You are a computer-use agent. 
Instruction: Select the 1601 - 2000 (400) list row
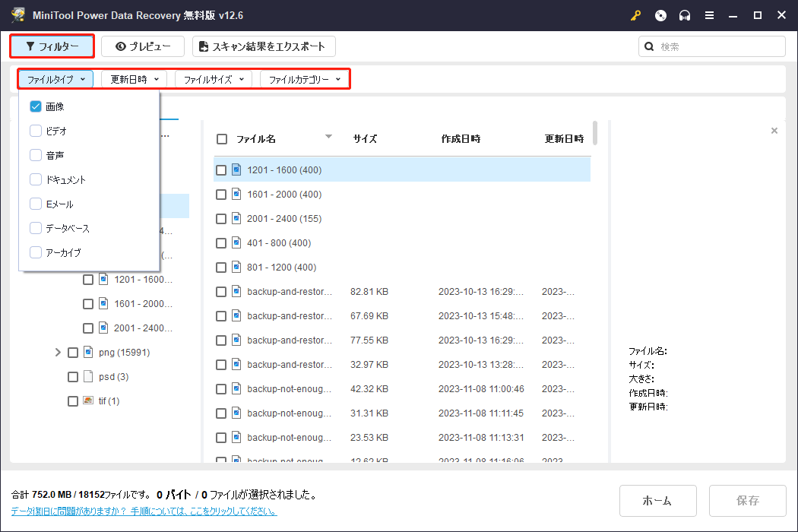(402, 194)
